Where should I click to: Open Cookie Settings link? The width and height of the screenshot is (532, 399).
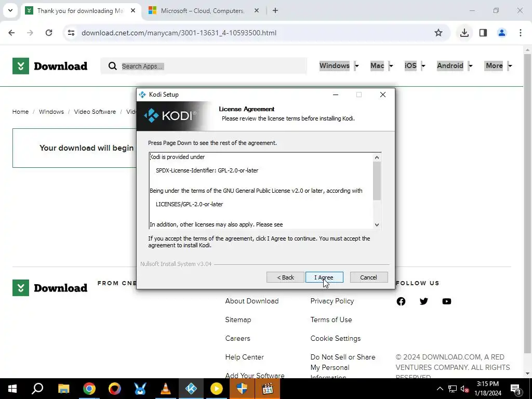coord(336,338)
